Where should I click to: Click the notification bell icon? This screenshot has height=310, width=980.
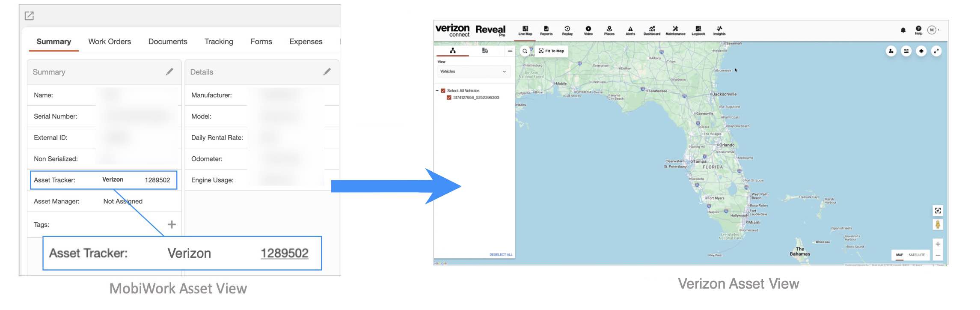903,30
